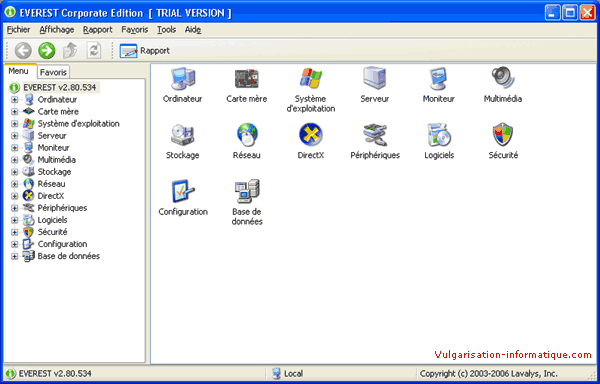The width and height of the screenshot is (600, 384).
Task: Expand the Base de données tree node
Action: click(15, 256)
